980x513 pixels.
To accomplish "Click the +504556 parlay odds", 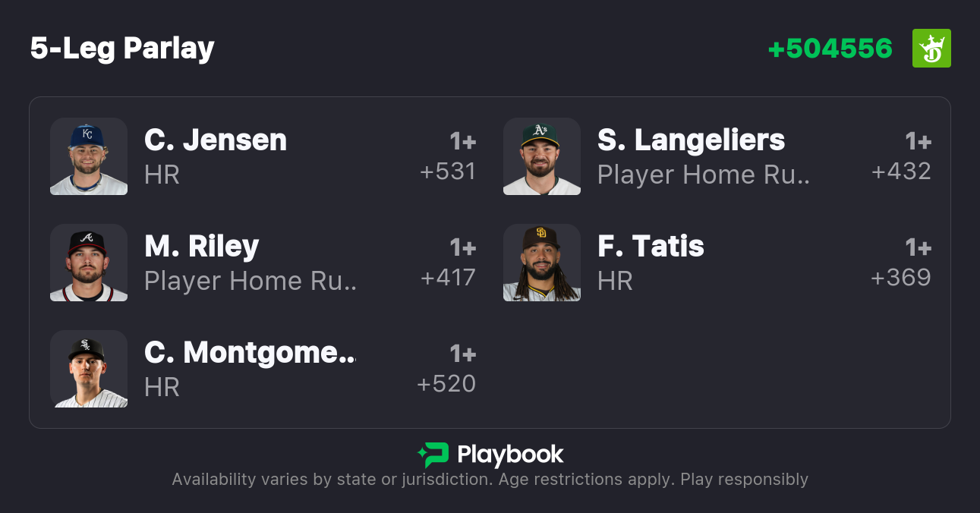I will [x=830, y=49].
